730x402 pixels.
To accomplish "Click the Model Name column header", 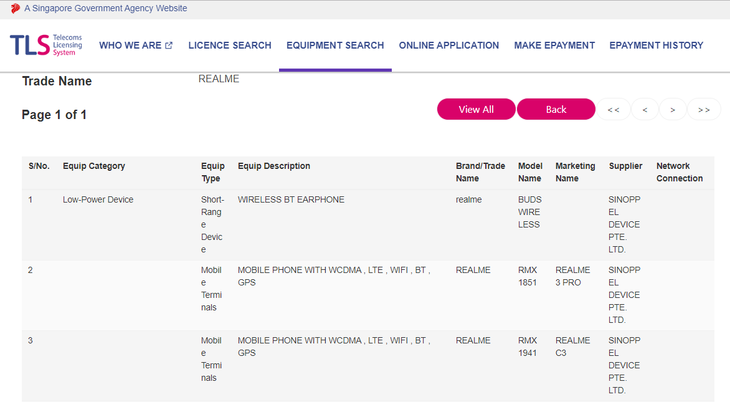I will tap(530, 172).
